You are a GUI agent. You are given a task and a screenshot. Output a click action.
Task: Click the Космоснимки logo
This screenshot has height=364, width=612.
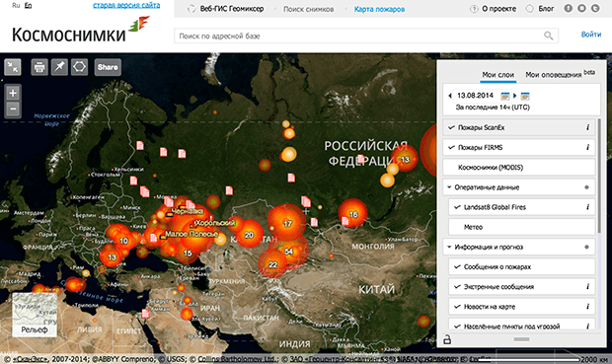[81, 31]
